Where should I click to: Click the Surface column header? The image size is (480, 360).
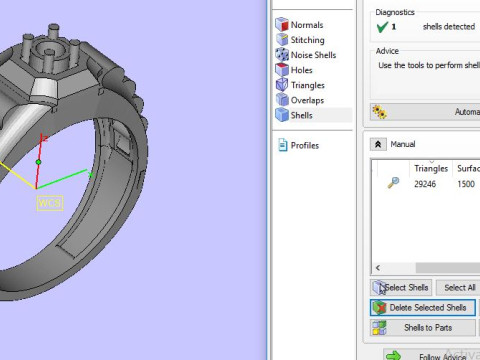click(x=467, y=169)
